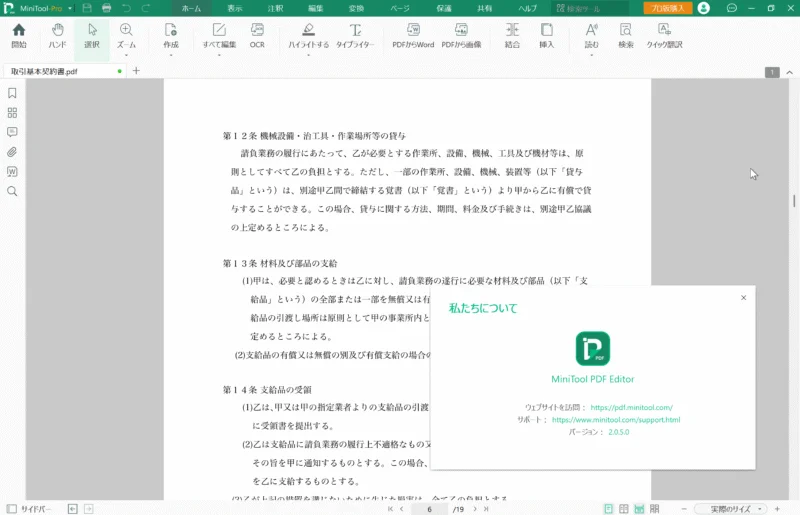Click the redo arrow
The image size is (800, 515).
pyautogui.click(x=146, y=8)
